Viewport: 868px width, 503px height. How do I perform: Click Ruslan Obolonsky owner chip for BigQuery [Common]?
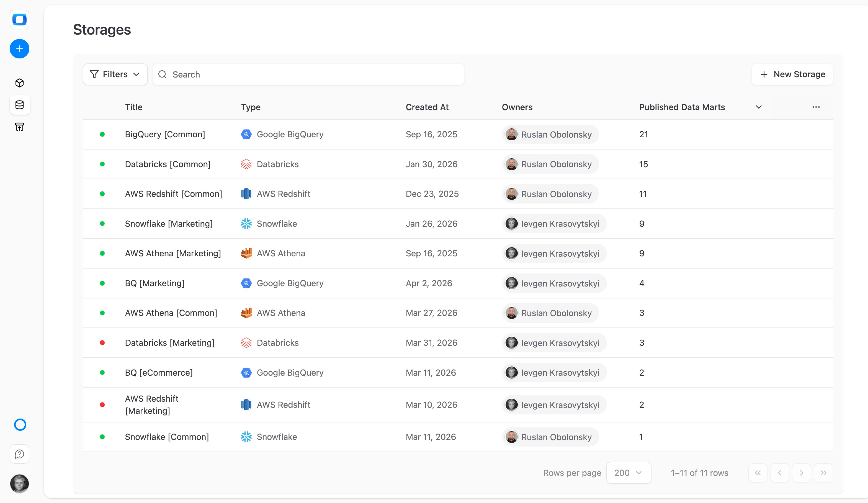tap(550, 134)
